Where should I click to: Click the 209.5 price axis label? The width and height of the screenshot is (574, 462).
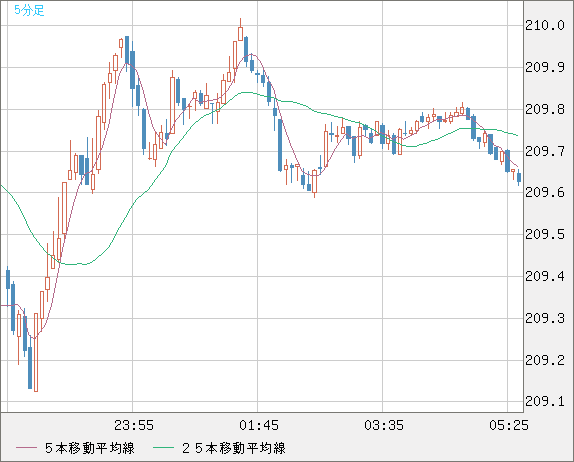coord(545,234)
